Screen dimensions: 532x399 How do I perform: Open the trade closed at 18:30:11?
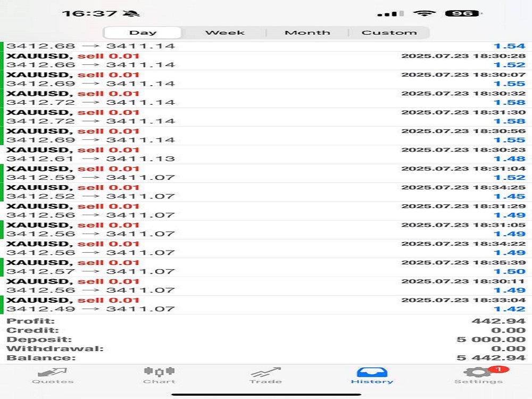coord(266,286)
